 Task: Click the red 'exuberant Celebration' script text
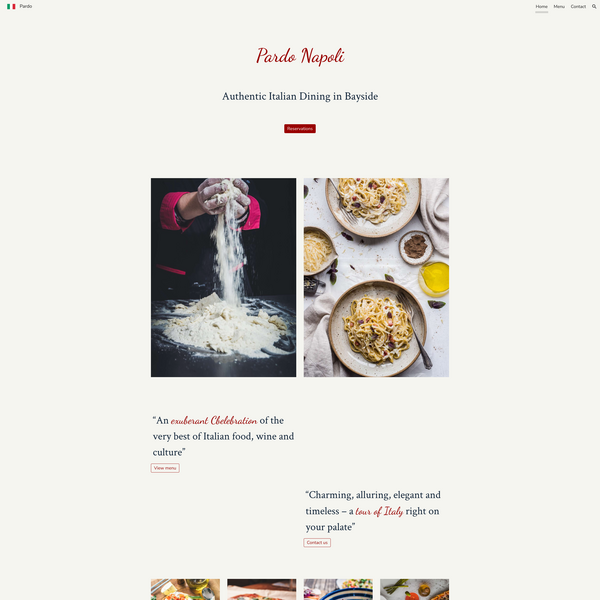214,421
